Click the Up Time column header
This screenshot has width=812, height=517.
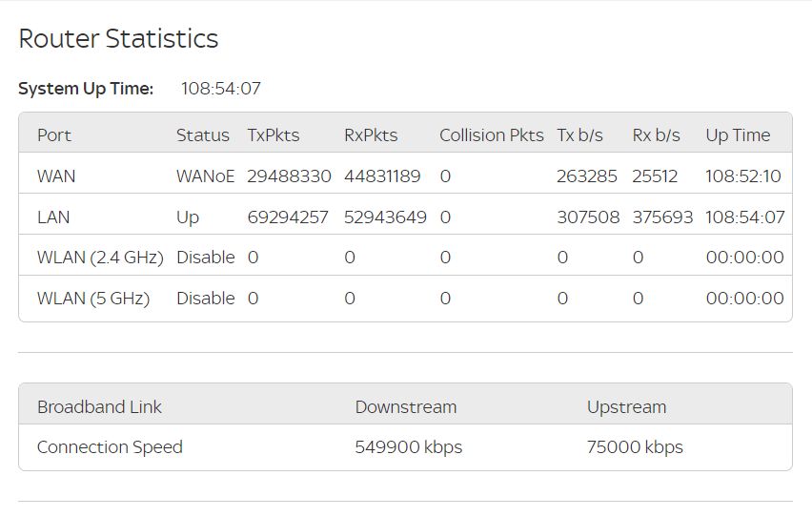click(738, 135)
